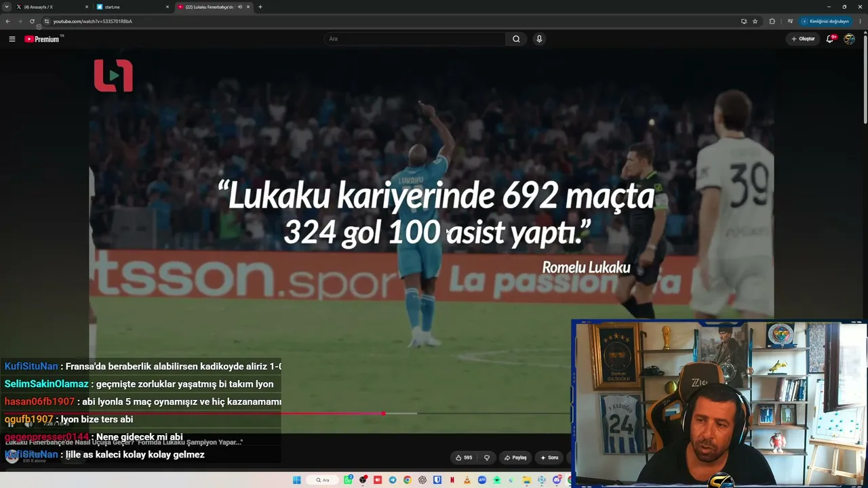Open the Windows Start menu
Screen dimensions: 868x488
tap(296, 480)
